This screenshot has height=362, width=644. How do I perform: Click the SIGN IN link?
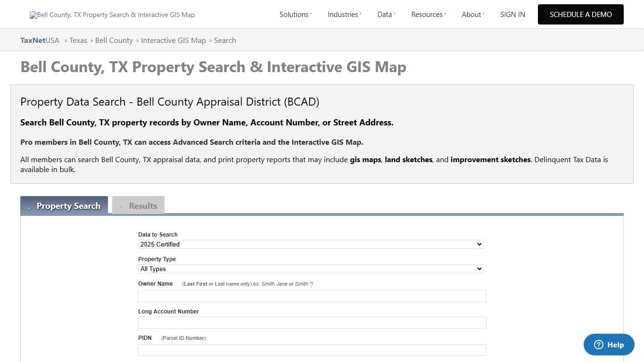tap(512, 14)
